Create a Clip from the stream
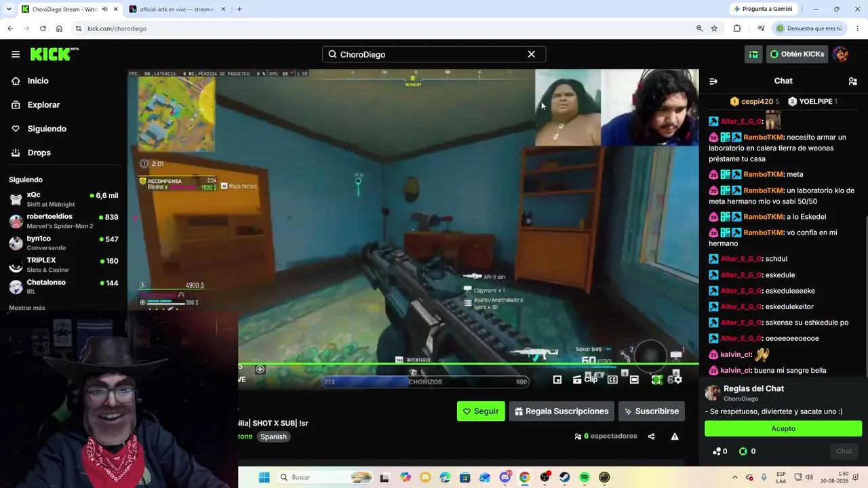 click(x=586, y=380)
